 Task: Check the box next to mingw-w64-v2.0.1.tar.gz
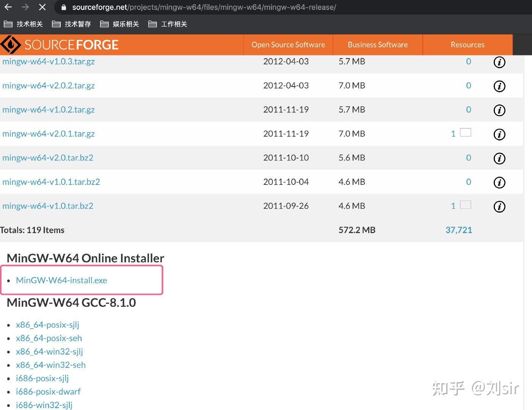click(x=465, y=132)
